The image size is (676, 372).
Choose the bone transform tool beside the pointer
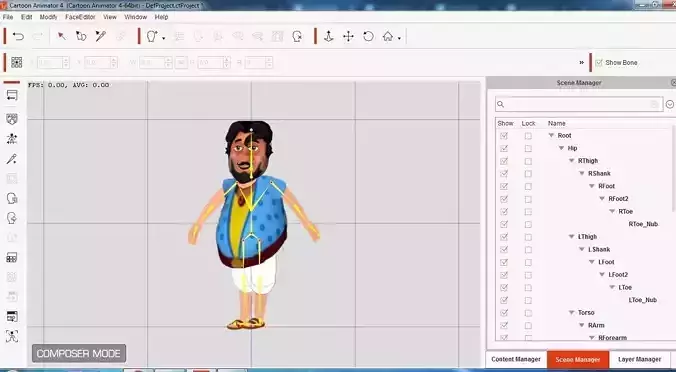pyautogui.click(x=81, y=36)
